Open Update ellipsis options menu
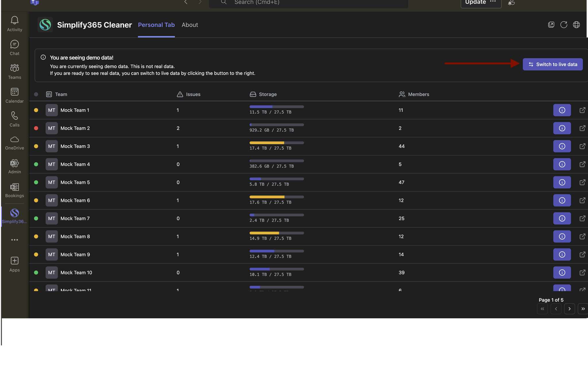This screenshot has height=368, width=588. 493,2
